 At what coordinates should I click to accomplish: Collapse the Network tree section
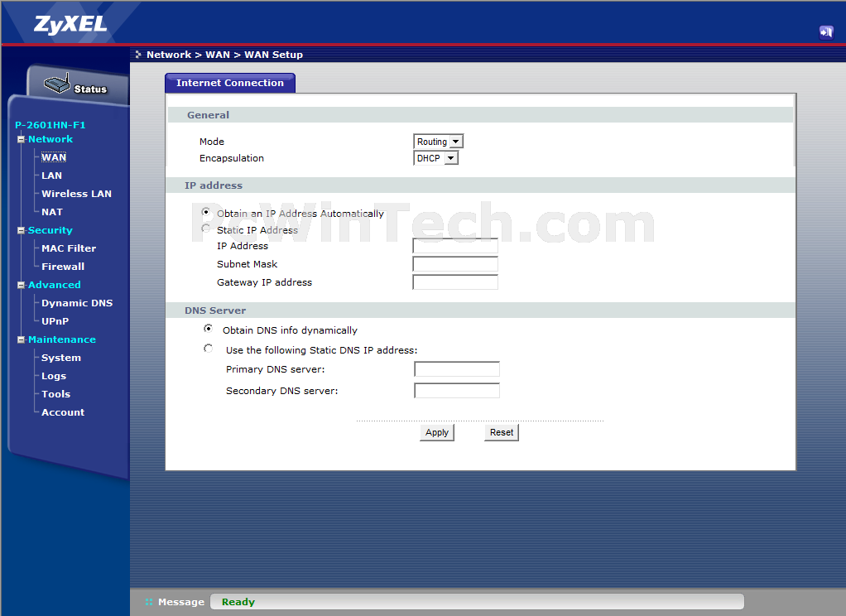click(21, 139)
